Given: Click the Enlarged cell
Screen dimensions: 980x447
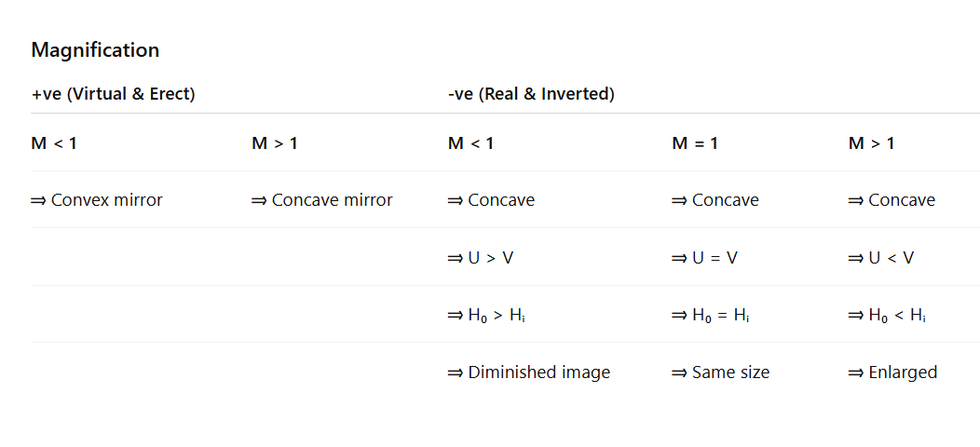Looking at the screenshot, I should (892, 372).
